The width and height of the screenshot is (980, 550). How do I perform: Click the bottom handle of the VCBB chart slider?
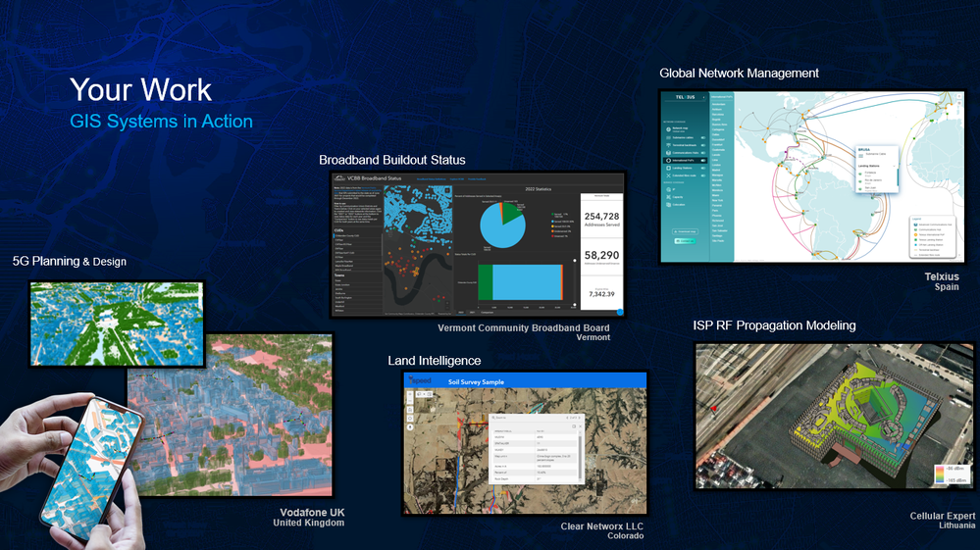575,305
